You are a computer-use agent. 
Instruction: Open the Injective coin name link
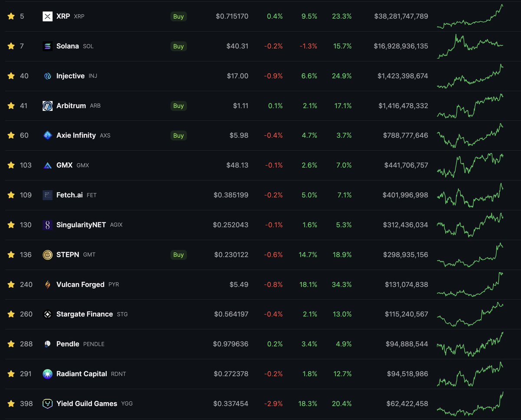pyautogui.click(x=71, y=76)
